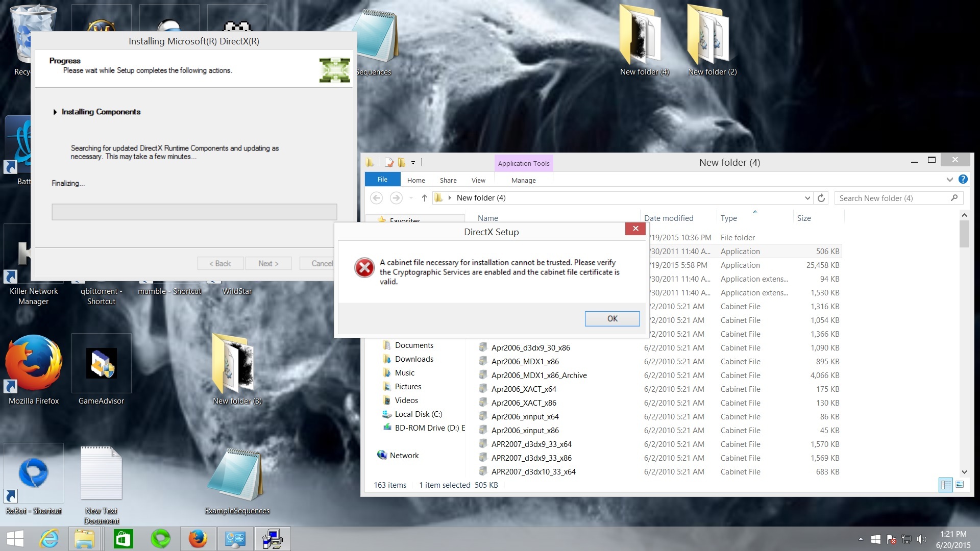The height and width of the screenshot is (551, 980).
Task: Select the ExampleSequences notepad desktop icon
Action: [x=237, y=481]
